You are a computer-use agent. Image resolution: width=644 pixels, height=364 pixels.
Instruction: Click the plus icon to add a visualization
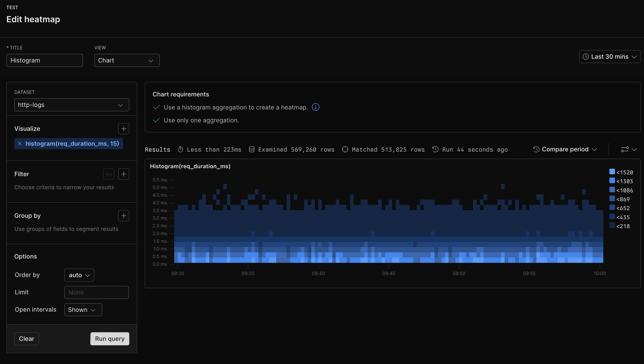pyautogui.click(x=123, y=128)
